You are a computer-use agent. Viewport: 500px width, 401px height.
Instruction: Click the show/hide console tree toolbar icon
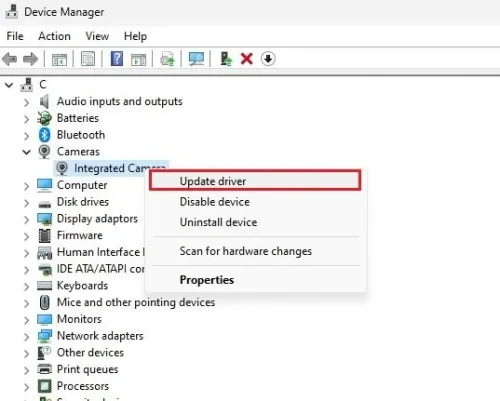(59, 59)
